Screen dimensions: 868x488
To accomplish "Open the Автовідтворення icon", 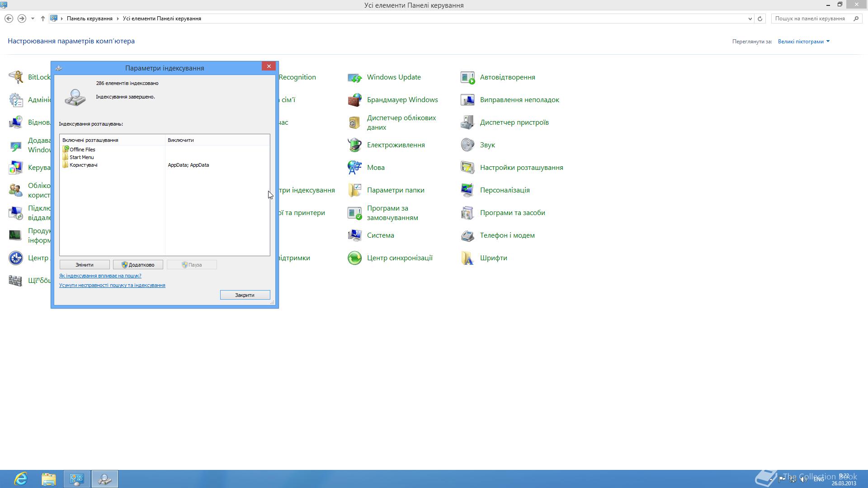I will tap(468, 77).
